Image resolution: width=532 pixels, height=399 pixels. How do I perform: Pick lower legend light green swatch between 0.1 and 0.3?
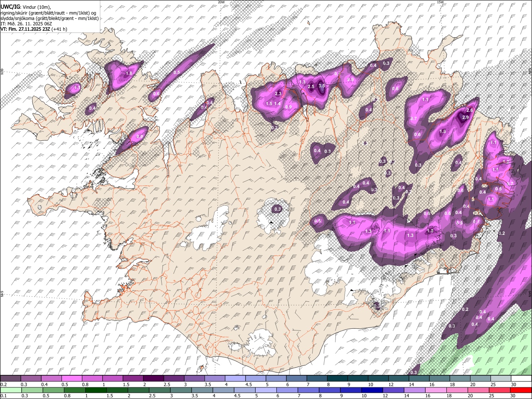pos(10,390)
